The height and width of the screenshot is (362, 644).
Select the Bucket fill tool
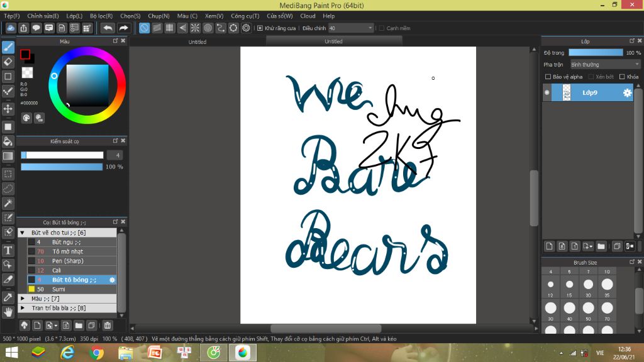[8, 141]
